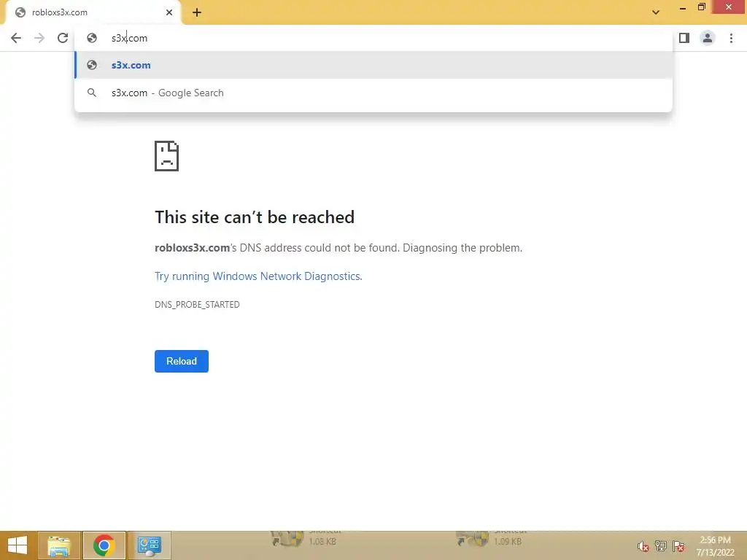Screen dimensions: 747x560
Task: Open Chrome's three-dot menu
Action: 731,38
